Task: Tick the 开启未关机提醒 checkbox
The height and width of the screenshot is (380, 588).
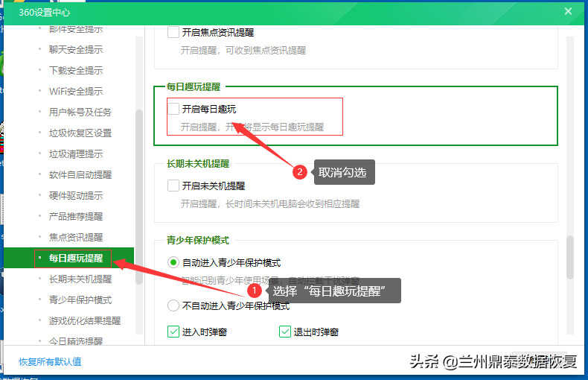Action: [x=173, y=186]
